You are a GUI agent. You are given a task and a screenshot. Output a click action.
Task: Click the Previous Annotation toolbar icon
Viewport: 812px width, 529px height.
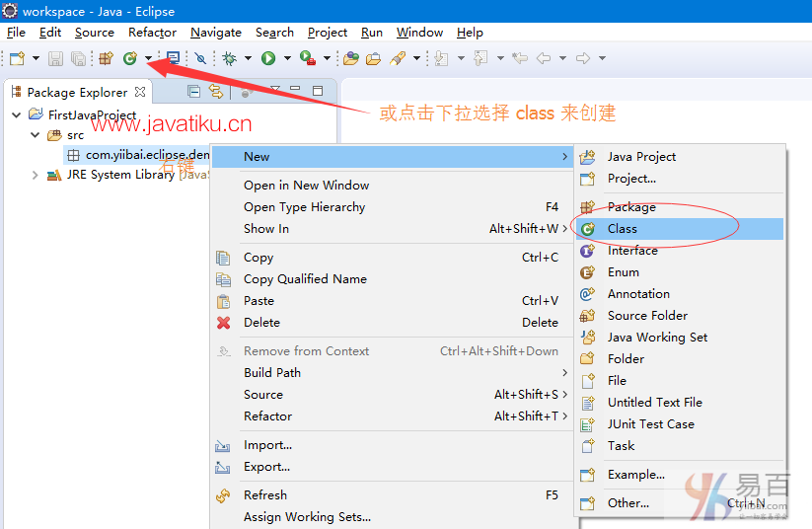(481, 58)
